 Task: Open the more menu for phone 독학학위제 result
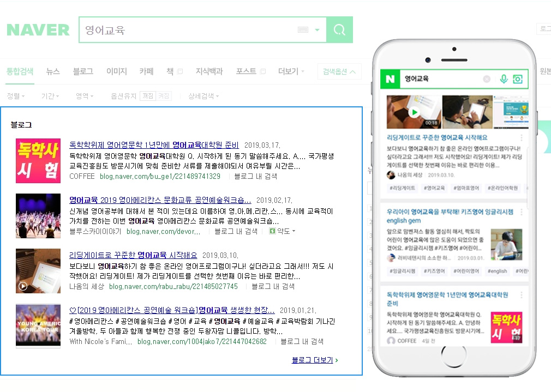pyautogui.click(x=522, y=295)
